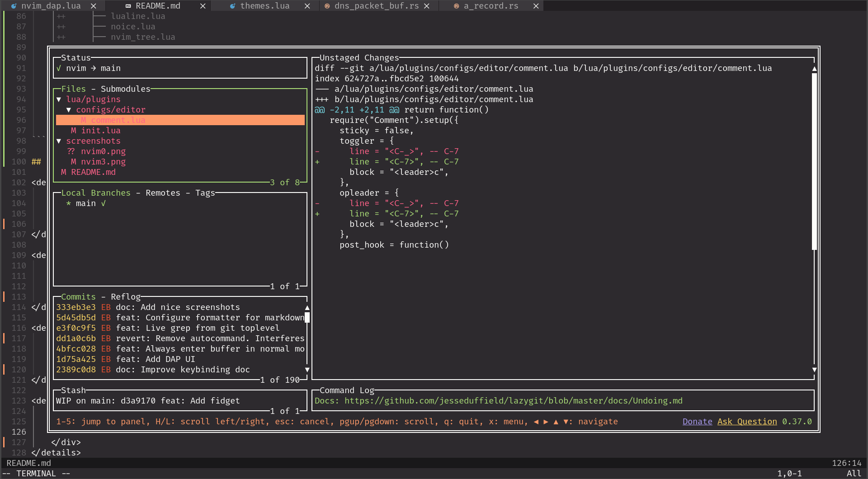
Task: Click the Unstaged Changes scrollbar thumb
Action: 814,162
